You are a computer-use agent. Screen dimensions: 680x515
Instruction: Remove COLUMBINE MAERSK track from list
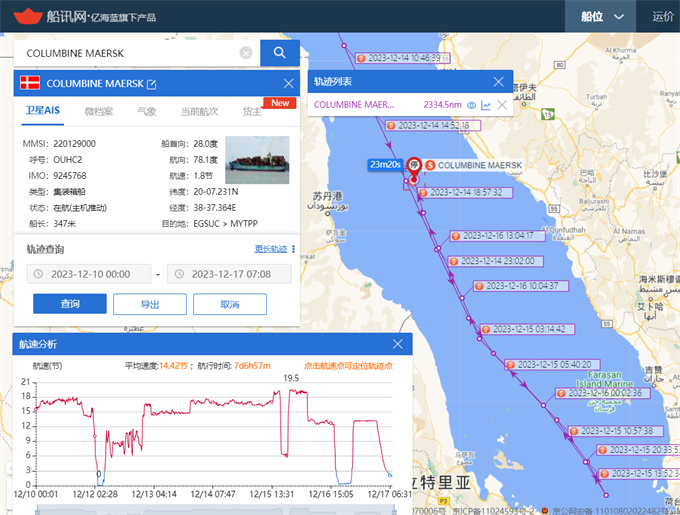501,105
